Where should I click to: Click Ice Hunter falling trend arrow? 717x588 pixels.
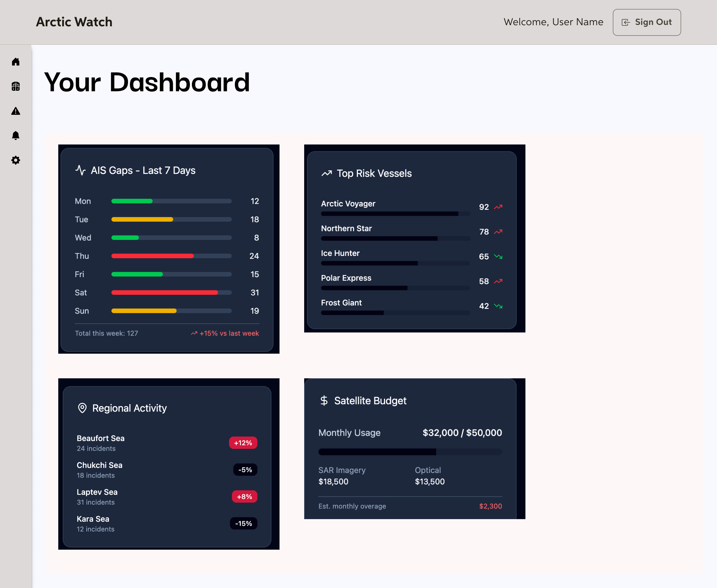click(498, 256)
